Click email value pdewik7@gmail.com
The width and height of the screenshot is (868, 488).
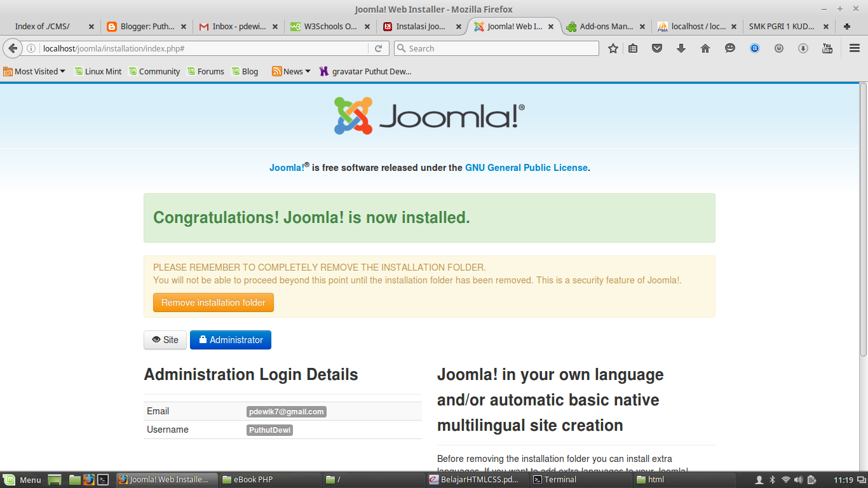pos(287,412)
